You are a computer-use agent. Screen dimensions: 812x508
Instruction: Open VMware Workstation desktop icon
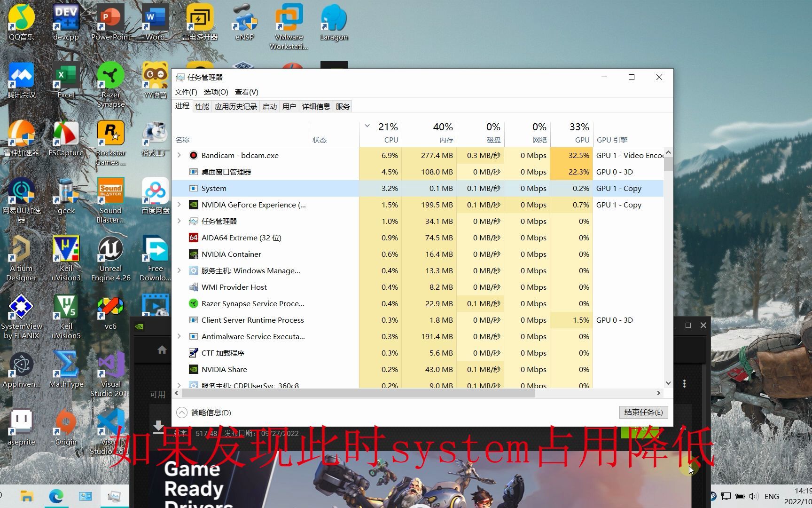(289, 27)
